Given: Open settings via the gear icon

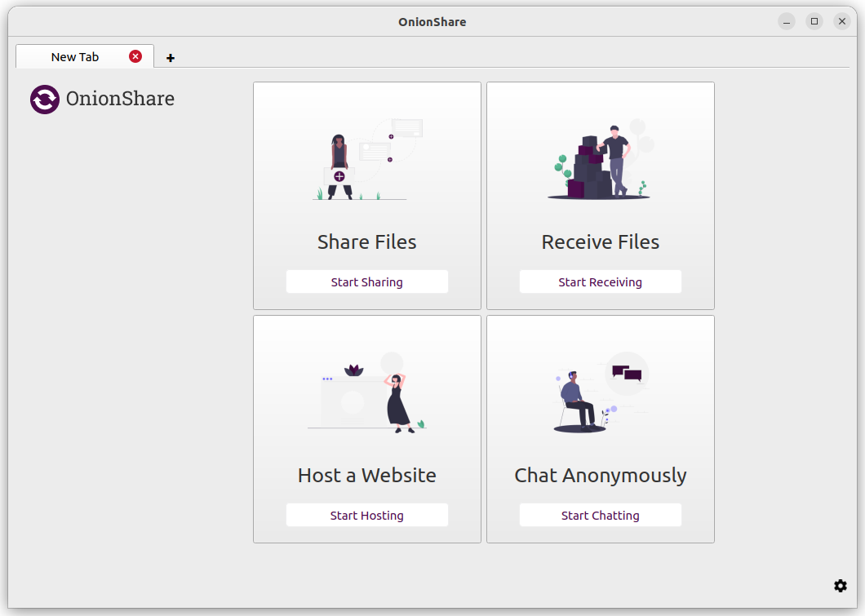Looking at the screenshot, I should coord(840,585).
